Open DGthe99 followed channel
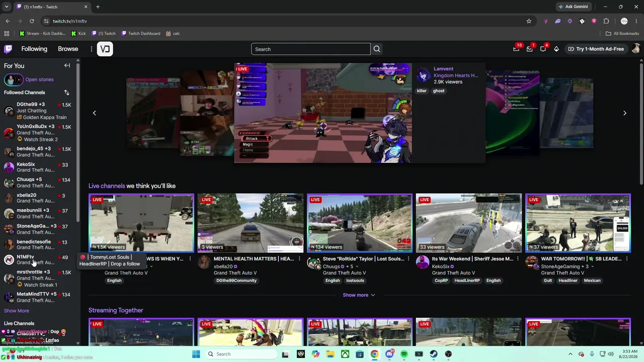This screenshot has height=362, width=644. (39, 111)
